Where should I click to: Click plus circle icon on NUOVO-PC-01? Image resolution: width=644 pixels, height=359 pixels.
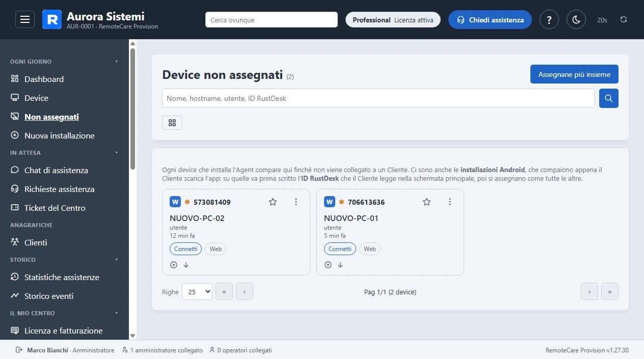click(328, 265)
